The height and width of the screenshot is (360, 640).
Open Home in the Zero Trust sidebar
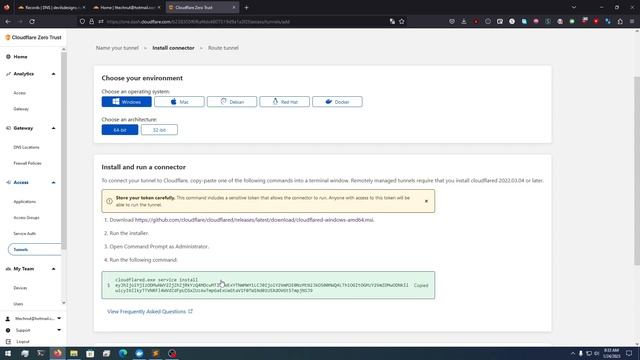click(x=20, y=57)
